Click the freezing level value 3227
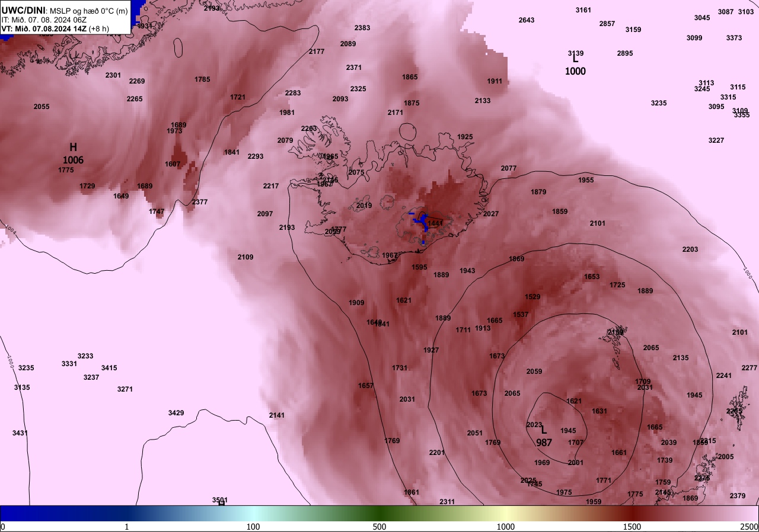 716,140
